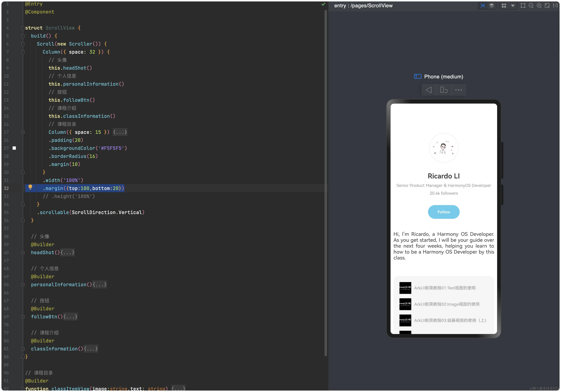
Task: Toggle the previewer inspector eye icon
Action: (483, 6)
